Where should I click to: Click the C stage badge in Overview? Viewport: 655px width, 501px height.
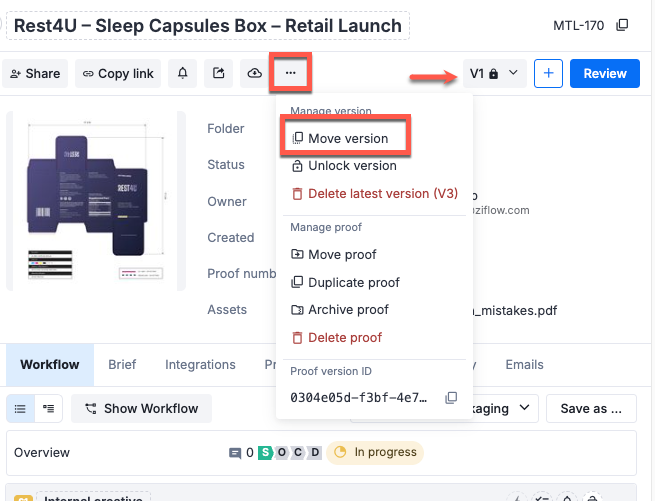298,452
